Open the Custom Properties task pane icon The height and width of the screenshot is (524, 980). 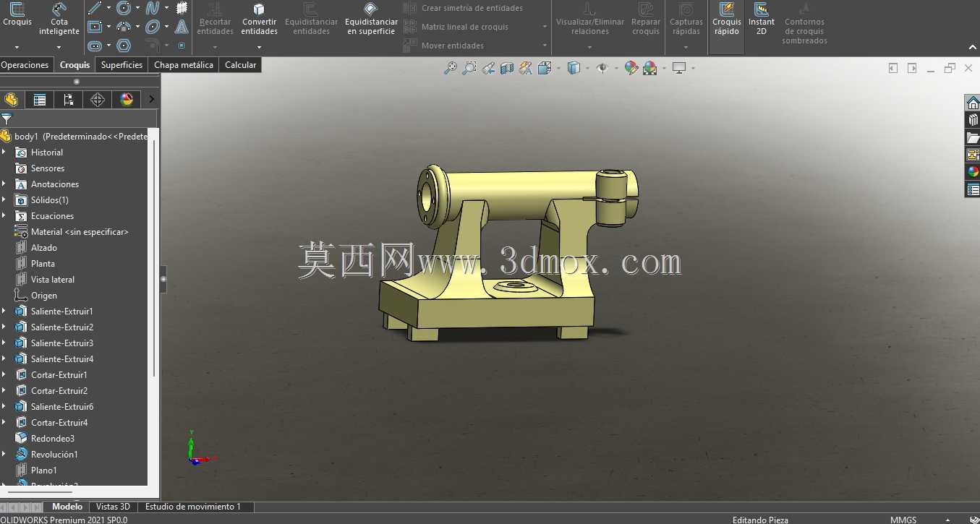(x=973, y=189)
